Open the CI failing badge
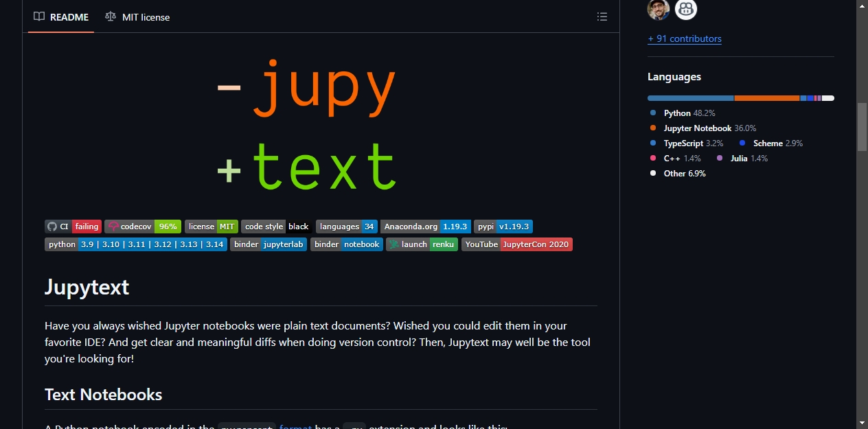 tap(73, 227)
